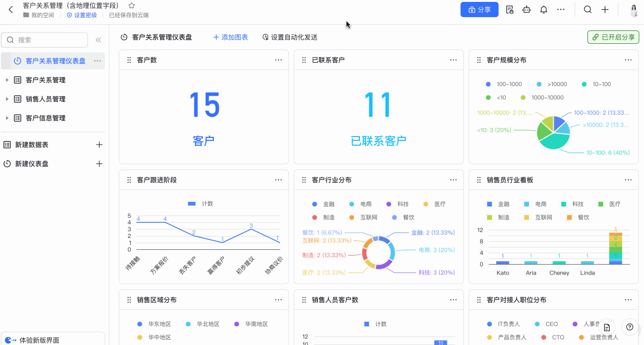Star the 客户关系管理 document as favorite
This screenshot has height=345, width=644.
coord(131,6)
